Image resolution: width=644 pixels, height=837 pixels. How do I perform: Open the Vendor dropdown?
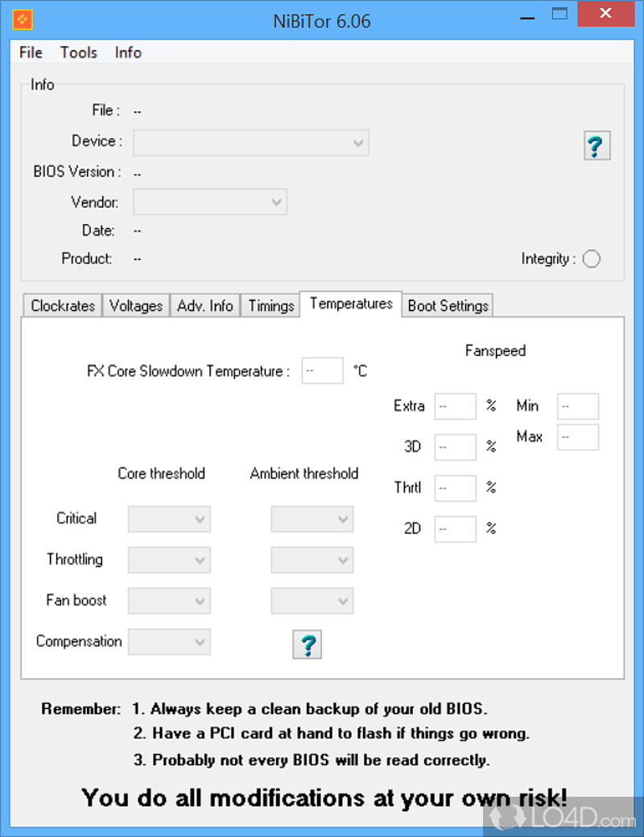210,201
